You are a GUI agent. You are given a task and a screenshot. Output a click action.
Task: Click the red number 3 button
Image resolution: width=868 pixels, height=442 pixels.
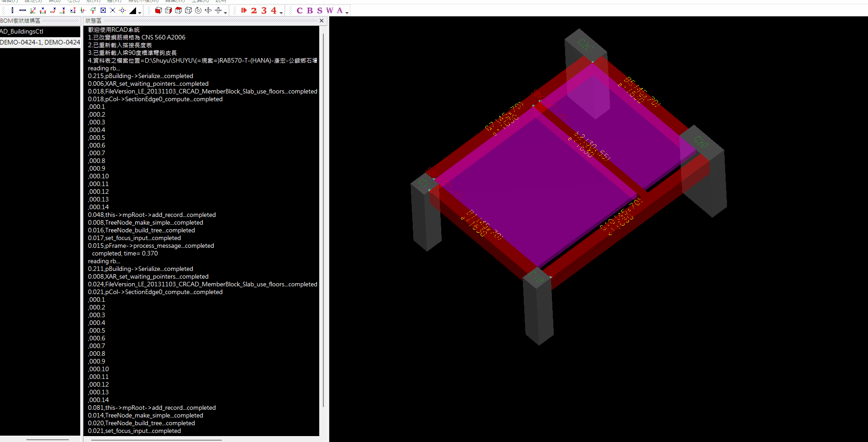pos(264,10)
